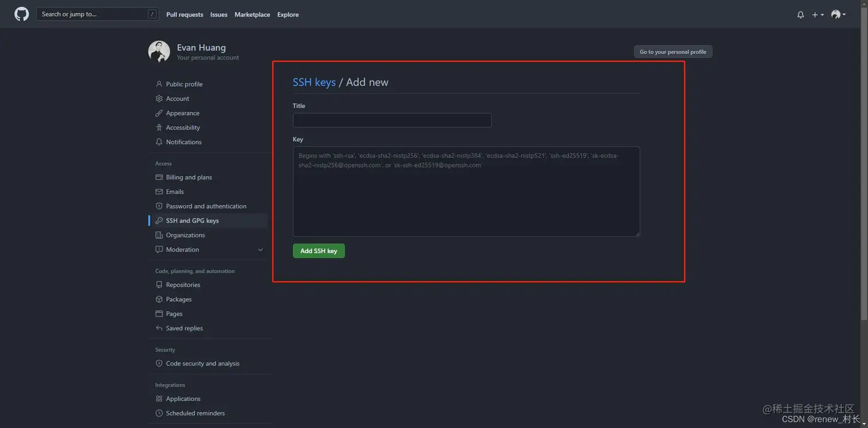The width and height of the screenshot is (868, 428).
Task: Open Pull requests in top navigation
Action: click(x=185, y=14)
